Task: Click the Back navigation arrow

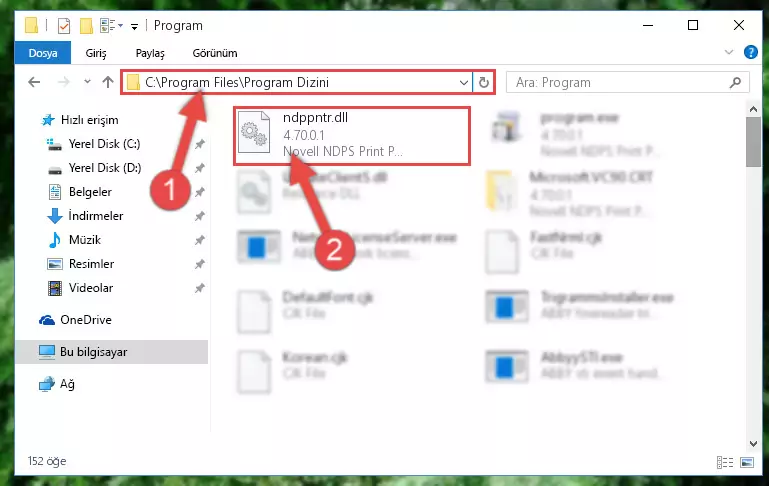Action: (34, 82)
